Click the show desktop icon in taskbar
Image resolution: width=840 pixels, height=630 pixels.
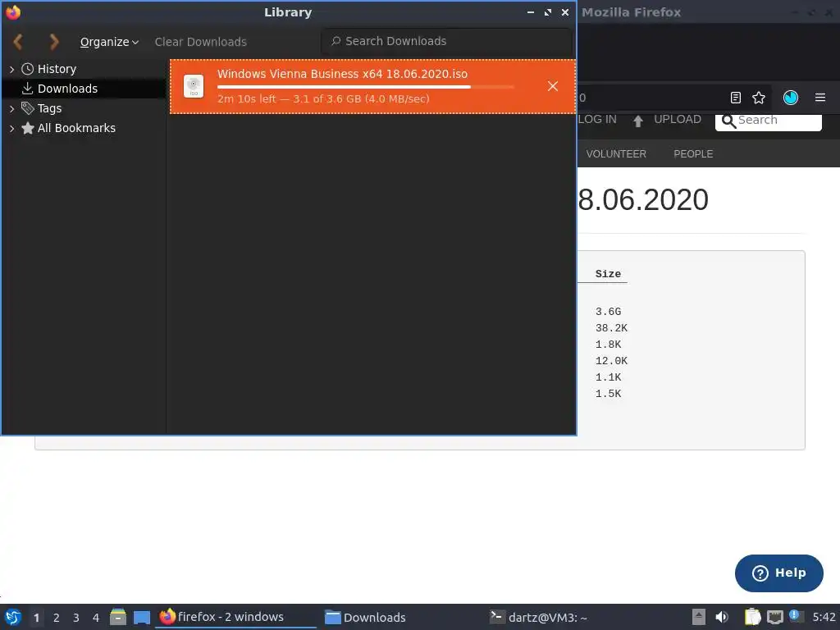[141, 618]
